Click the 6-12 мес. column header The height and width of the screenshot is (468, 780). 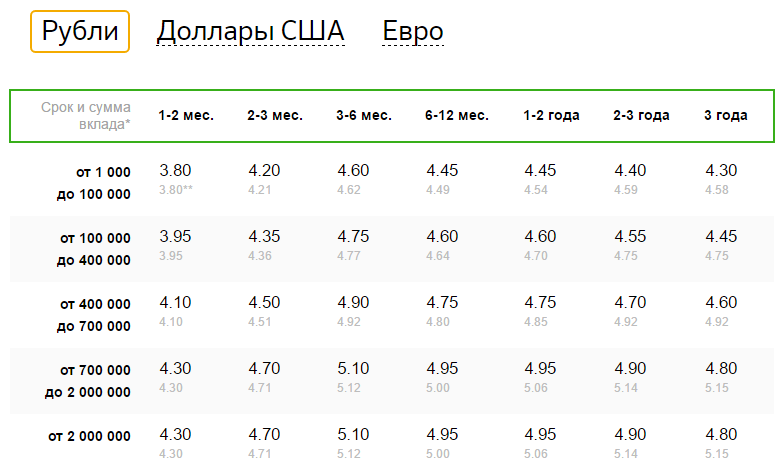457,115
